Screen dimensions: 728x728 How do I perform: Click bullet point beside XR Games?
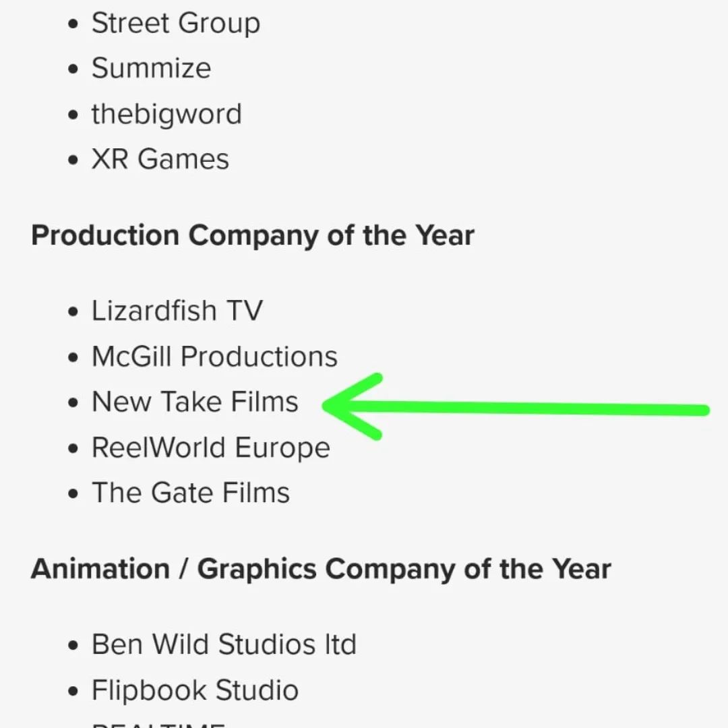click(73, 160)
